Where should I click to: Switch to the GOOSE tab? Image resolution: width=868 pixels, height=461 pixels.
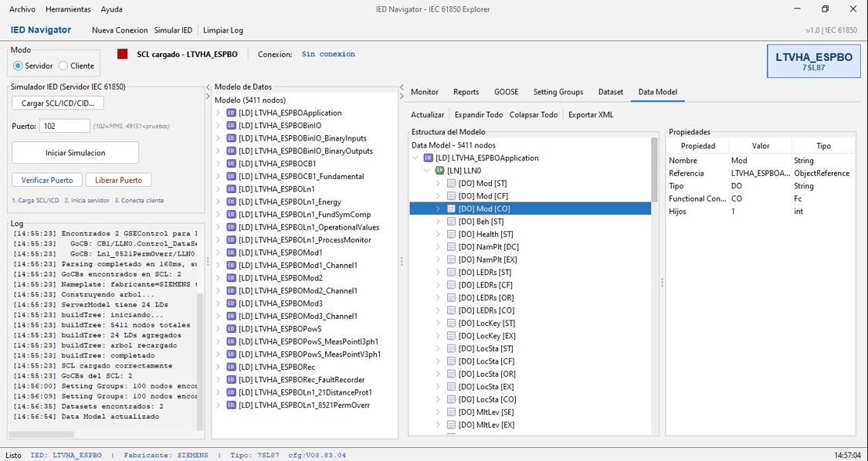coord(506,92)
